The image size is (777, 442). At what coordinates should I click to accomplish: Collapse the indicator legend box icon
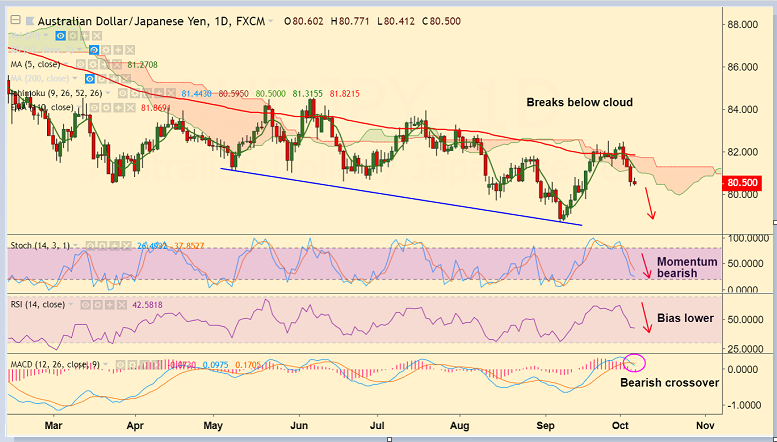tap(15, 20)
